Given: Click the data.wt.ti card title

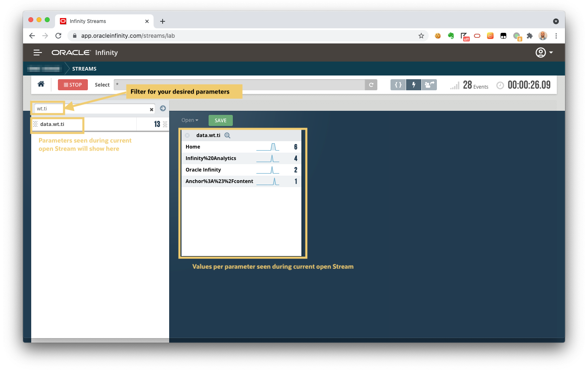Looking at the screenshot, I should (x=208, y=135).
